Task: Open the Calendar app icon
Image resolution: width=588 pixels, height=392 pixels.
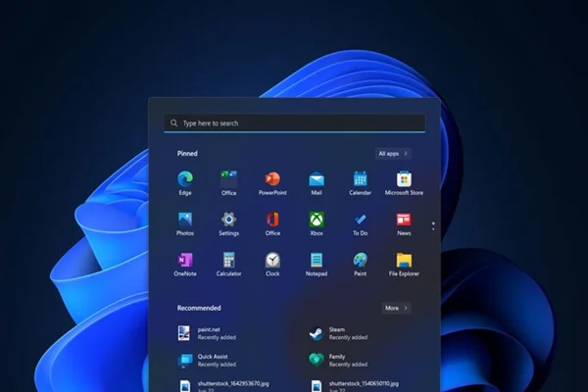Action: [x=360, y=179]
